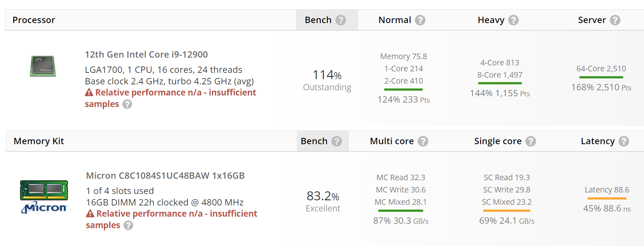Click the Latency help icon

click(624, 141)
